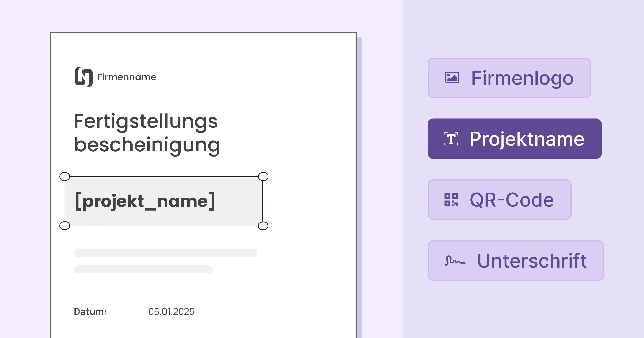
Task: Click the text field icon beside Projektname
Action: coord(451,139)
